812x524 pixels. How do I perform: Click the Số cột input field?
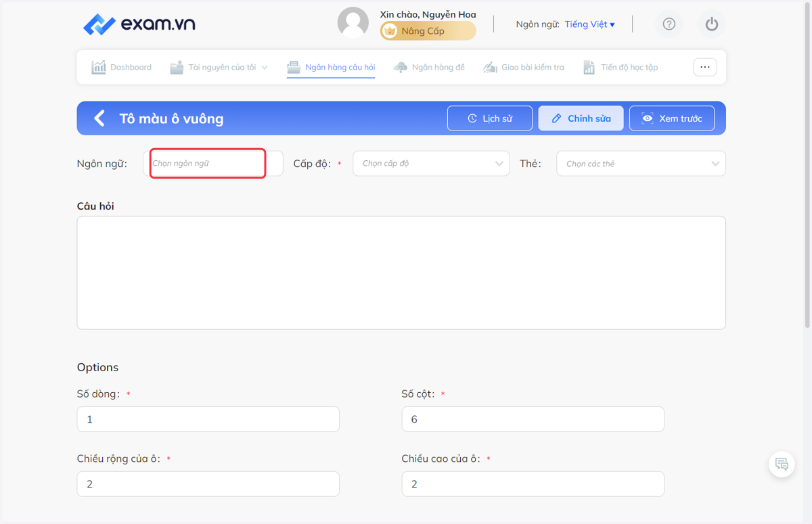coord(533,419)
